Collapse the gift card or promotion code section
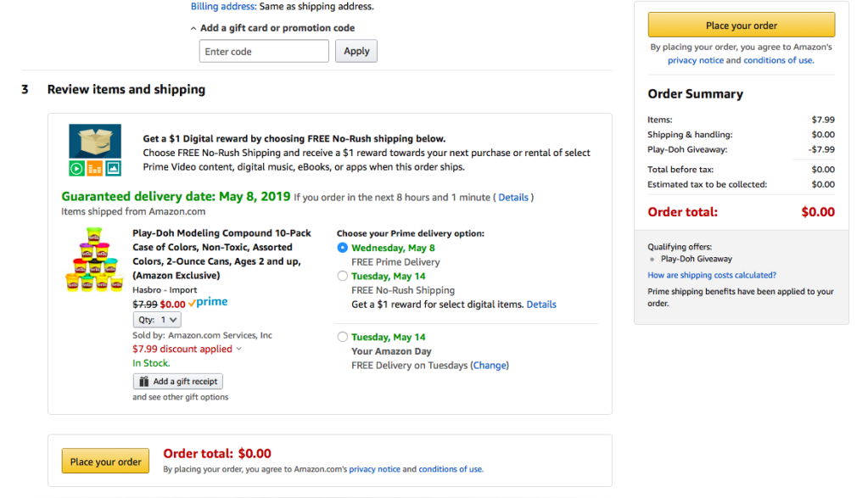This screenshot has width=868, height=498. [x=193, y=28]
